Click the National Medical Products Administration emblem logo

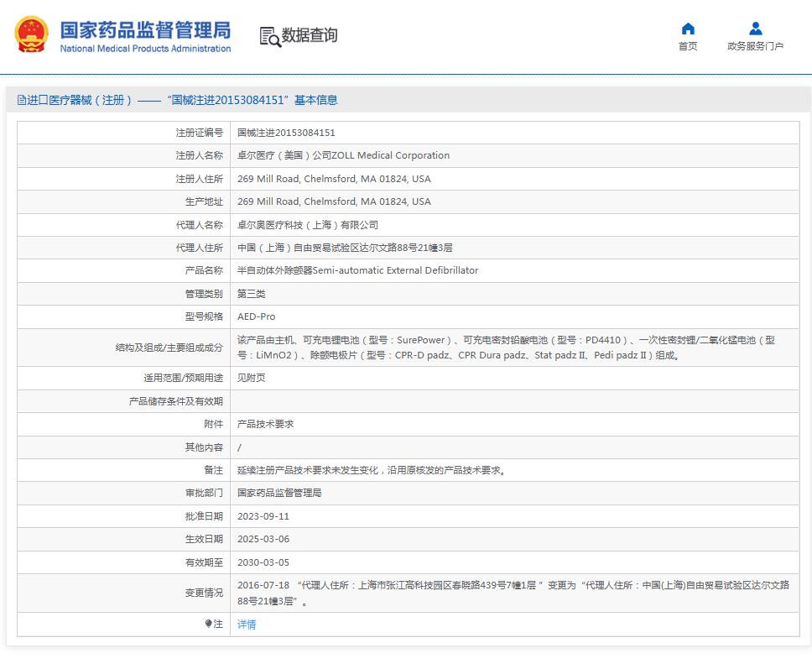[x=30, y=34]
